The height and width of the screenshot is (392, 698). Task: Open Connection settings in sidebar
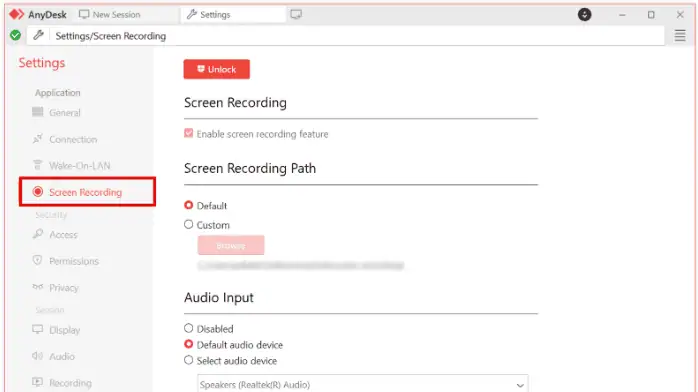[x=73, y=139]
